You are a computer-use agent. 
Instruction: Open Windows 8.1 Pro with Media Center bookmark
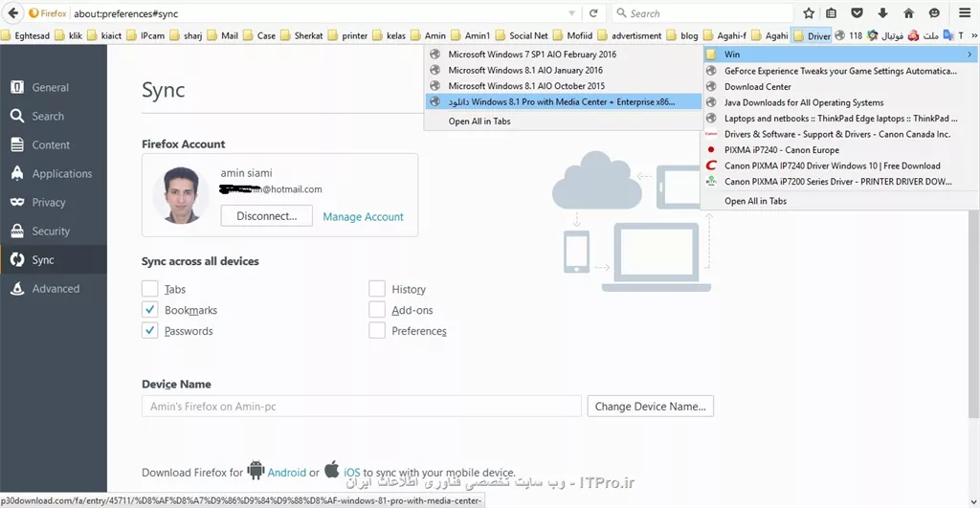click(563, 101)
